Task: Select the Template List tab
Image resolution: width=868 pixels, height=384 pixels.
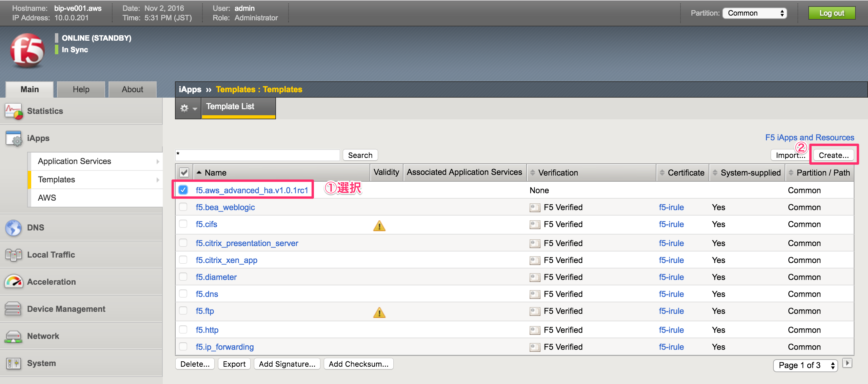Action: 238,108
